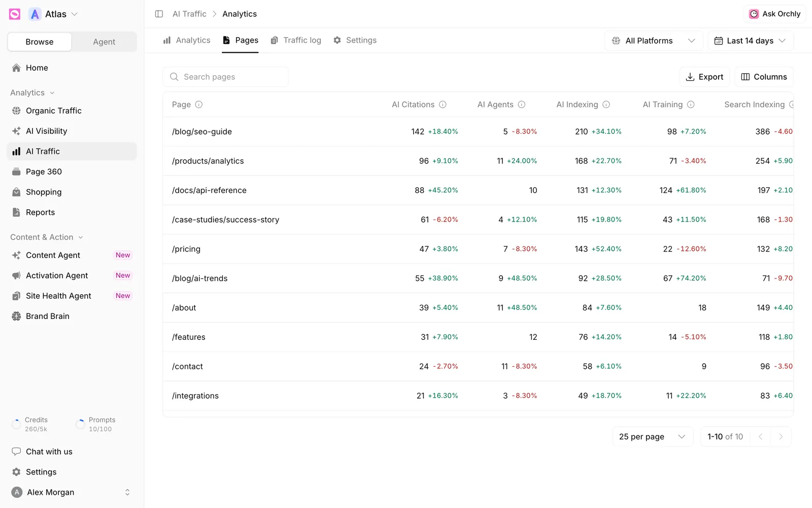Open AI Visibility in the sidebar
The width and height of the screenshot is (812, 508).
pos(72,131)
